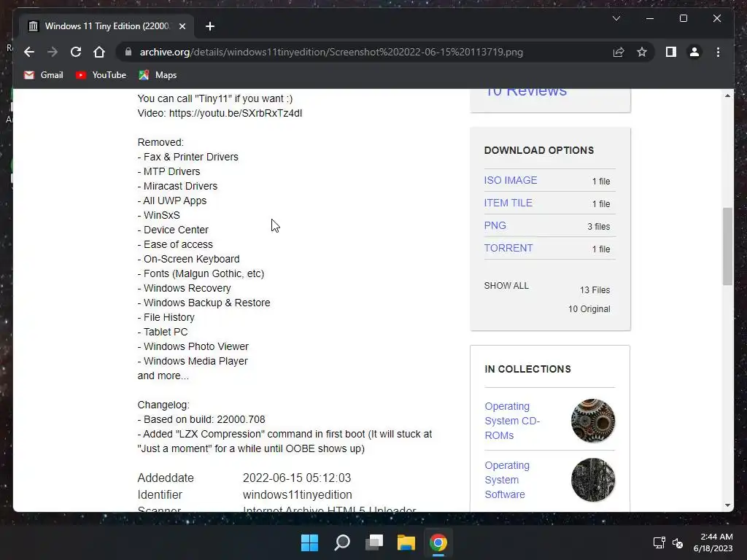Click the forward navigation arrow

click(x=53, y=52)
